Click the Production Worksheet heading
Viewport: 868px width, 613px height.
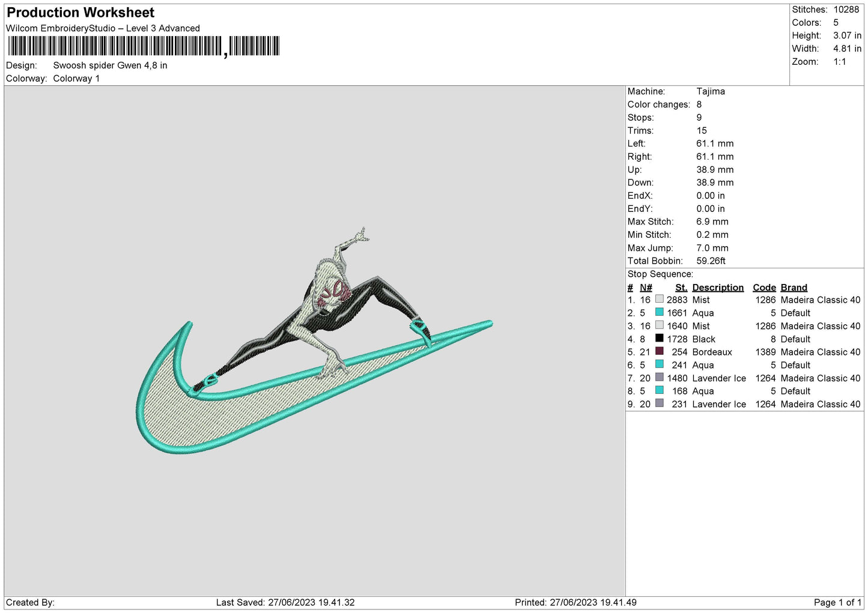pyautogui.click(x=80, y=13)
